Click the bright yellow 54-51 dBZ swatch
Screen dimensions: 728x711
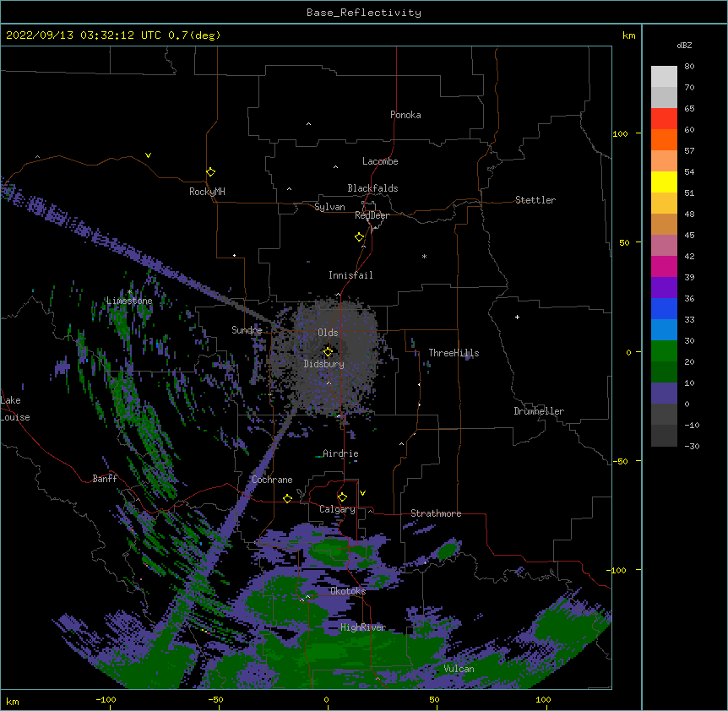click(x=664, y=182)
